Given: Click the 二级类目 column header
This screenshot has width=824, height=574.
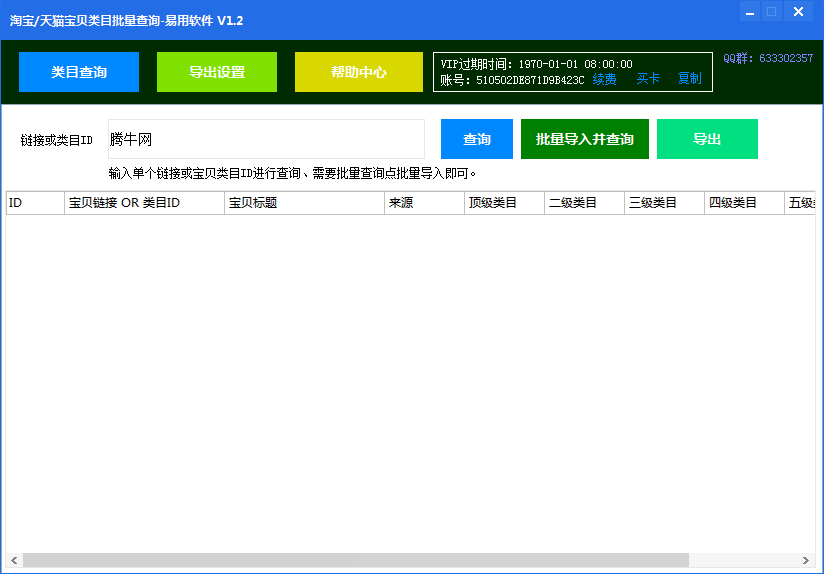Looking at the screenshot, I should coord(584,203).
